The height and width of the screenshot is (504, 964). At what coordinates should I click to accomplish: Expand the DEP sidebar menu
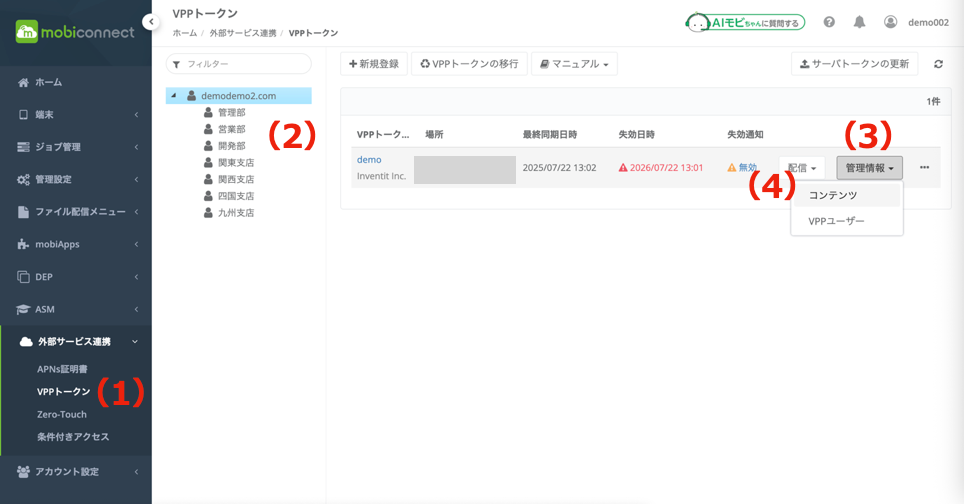[76, 277]
